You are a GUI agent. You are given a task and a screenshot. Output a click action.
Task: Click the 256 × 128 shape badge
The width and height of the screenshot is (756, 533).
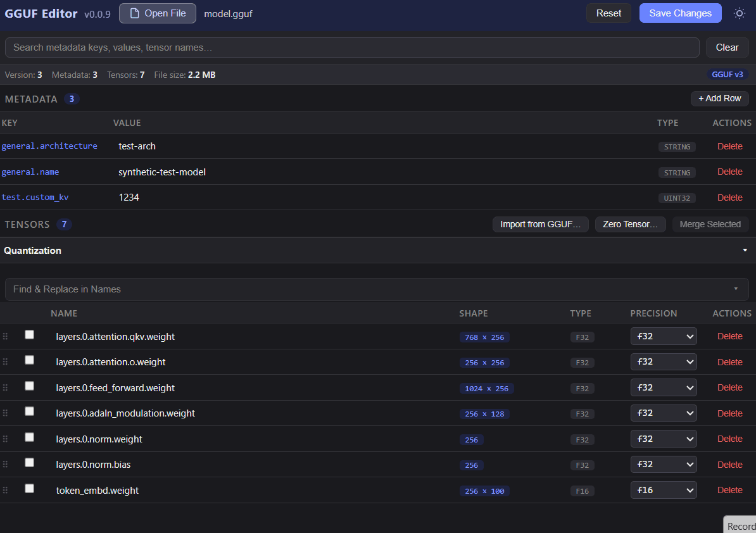(x=484, y=414)
